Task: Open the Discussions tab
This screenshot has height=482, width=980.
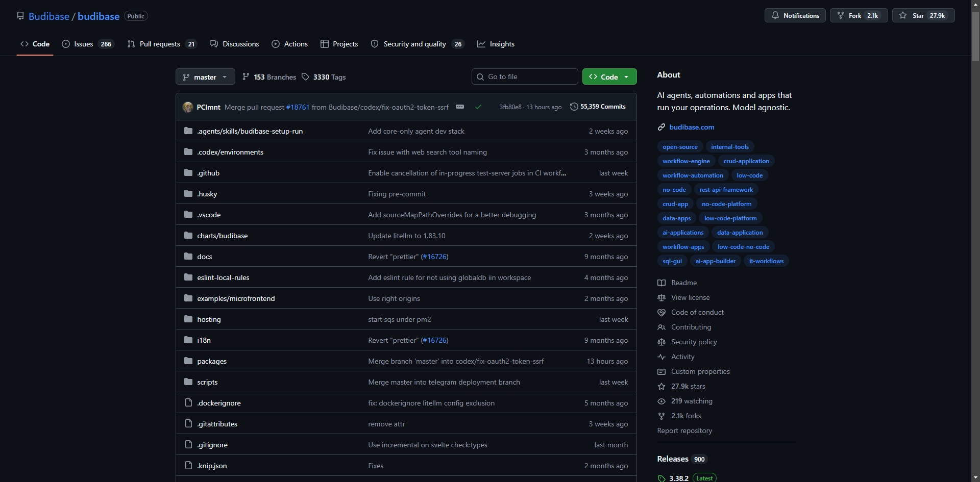Action: [x=234, y=44]
